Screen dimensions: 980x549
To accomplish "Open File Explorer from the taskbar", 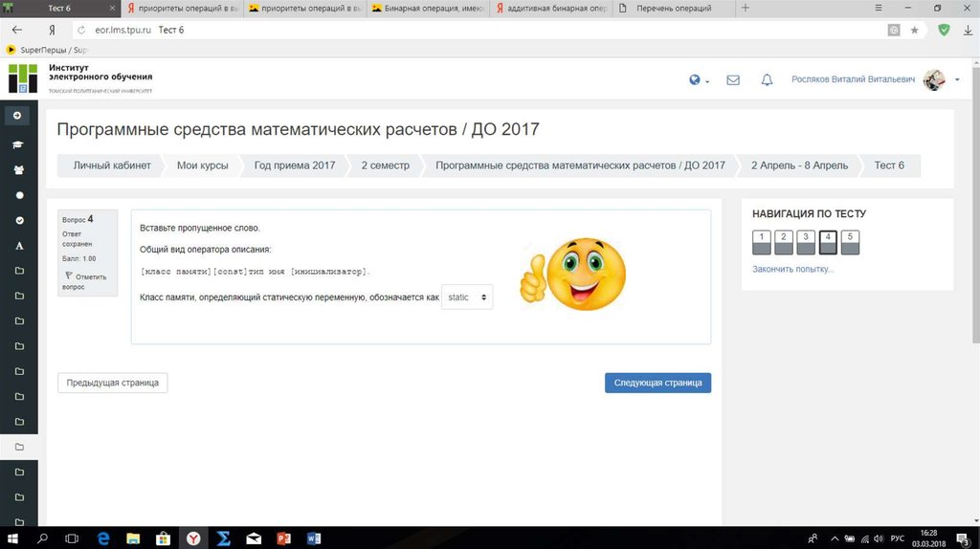I will (133, 538).
